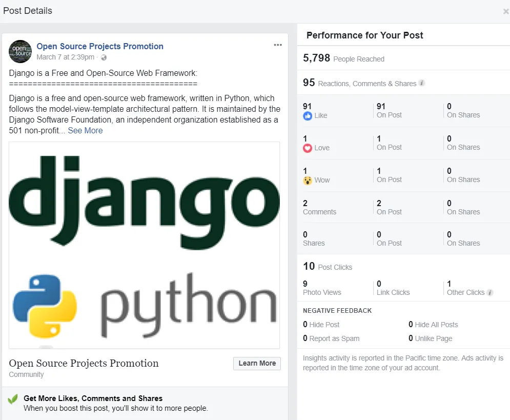The width and height of the screenshot is (510, 420).
Task: Click the Performance for Your Post heading
Action: pyautogui.click(x=364, y=35)
